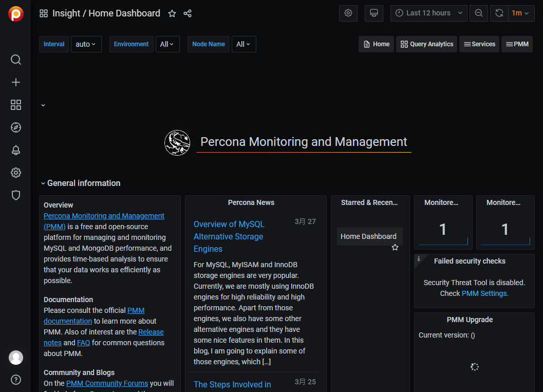Click the Documentation heading in Overview panel
Screen dimensions: 543x392
click(68, 300)
